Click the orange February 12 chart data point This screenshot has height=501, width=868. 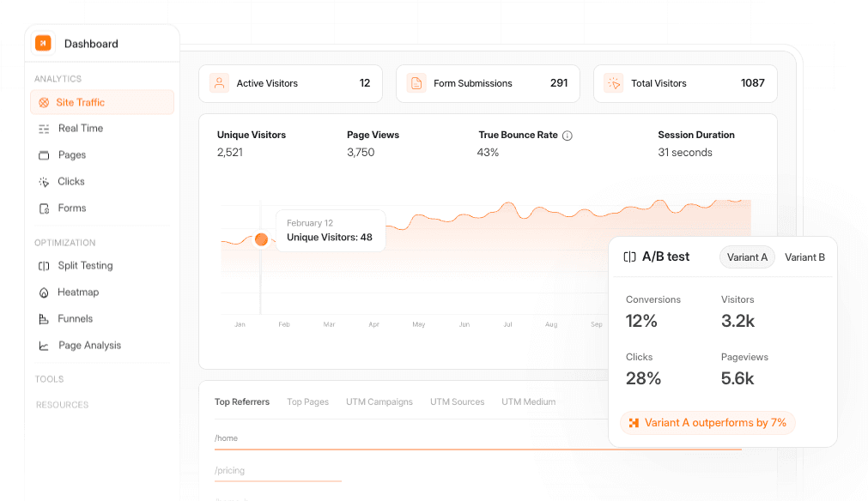[x=261, y=239]
